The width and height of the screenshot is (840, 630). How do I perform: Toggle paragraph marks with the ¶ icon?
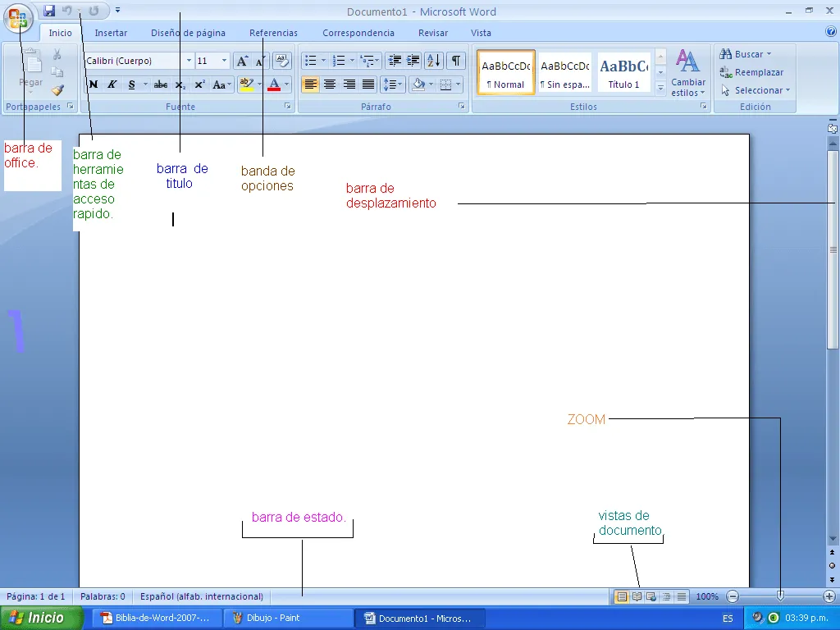pyautogui.click(x=455, y=60)
